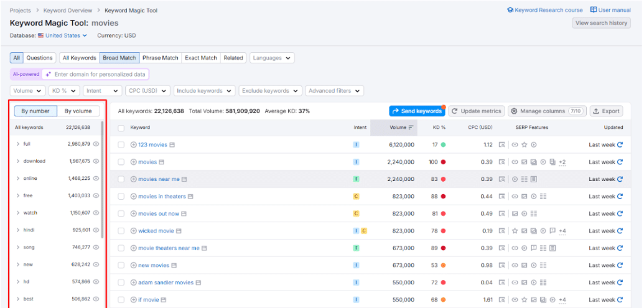Add 123 movies keyword with plus icon
The image size is (644, 308).
(x=134, y=144)
